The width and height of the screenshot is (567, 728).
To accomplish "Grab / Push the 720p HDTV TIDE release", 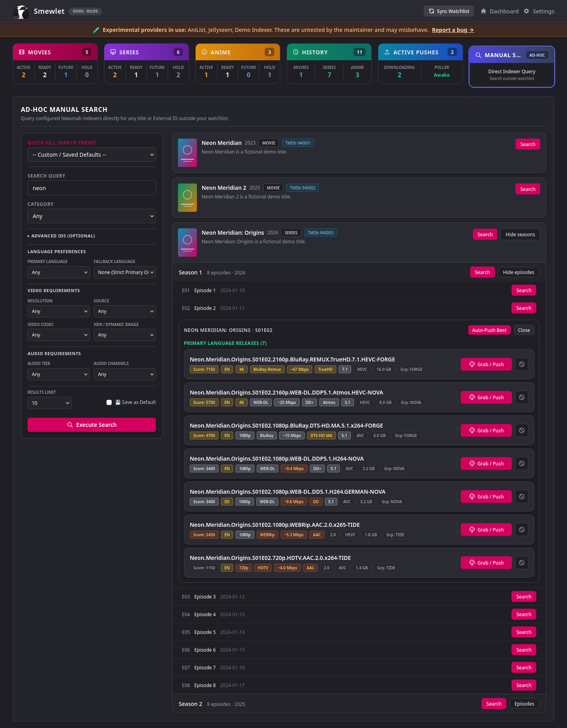I will coord(486,563).
